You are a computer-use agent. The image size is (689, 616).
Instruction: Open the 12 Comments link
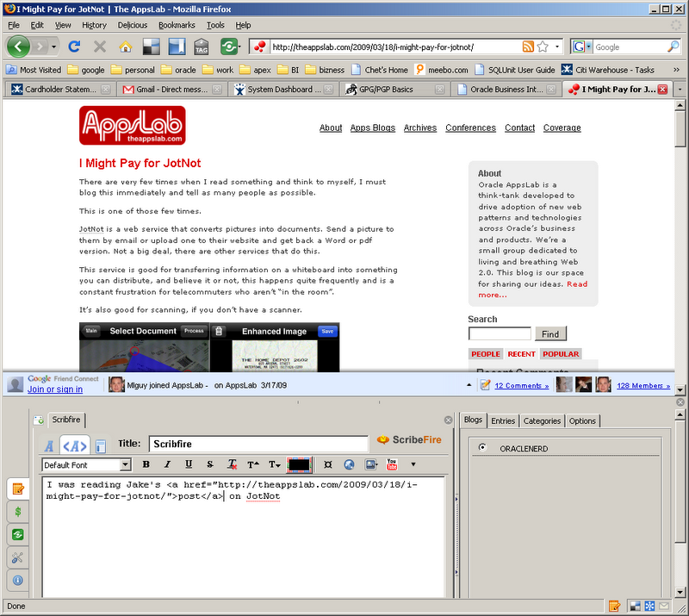click(x=522, y=386)
